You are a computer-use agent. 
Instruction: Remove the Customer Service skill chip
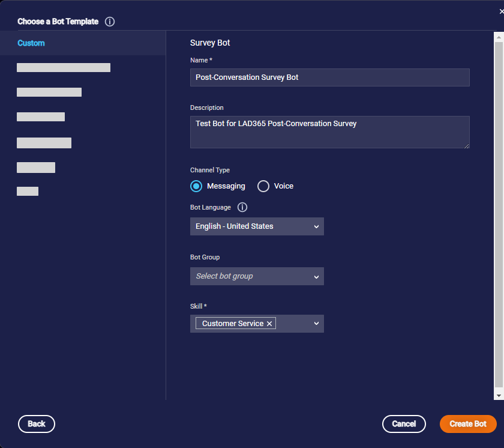pyautogui.click(x=269, y=323)
